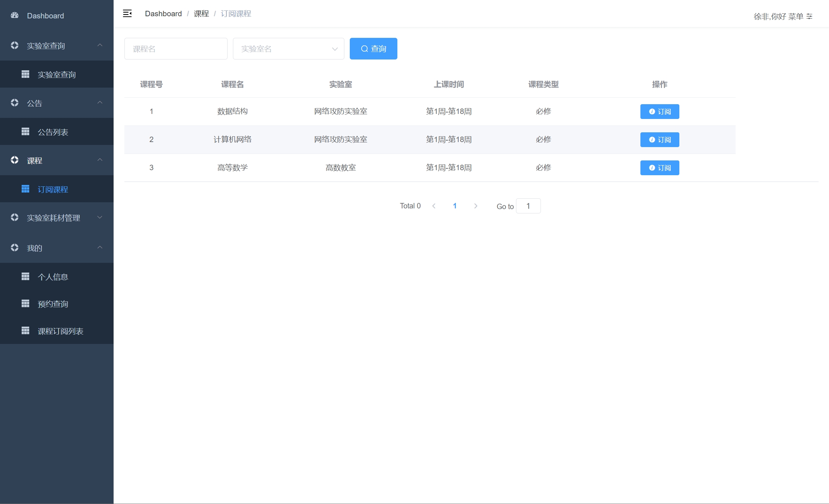Click the grid icon beside 课程订阅列表
The width and height of the screenshot is (829, 504).
pos(25,331)
